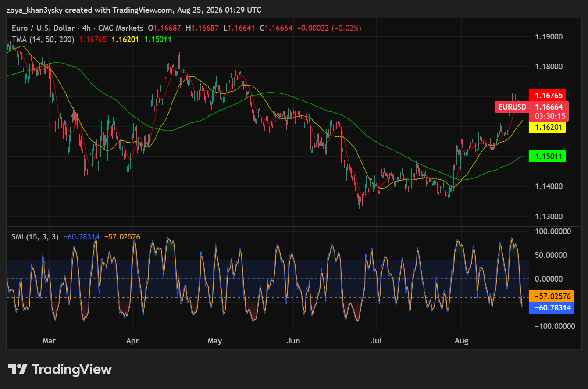Click the orange −57.02576 value in SMI legend
Screen dimensions: 588x389
click(122, 237)
